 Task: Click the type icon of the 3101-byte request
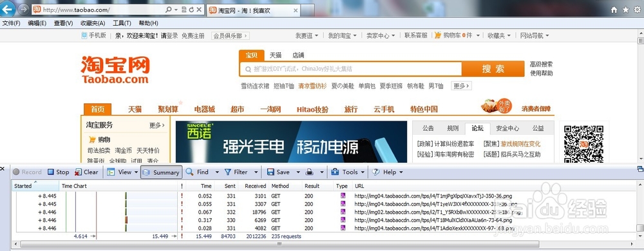(x=343, y=196)
